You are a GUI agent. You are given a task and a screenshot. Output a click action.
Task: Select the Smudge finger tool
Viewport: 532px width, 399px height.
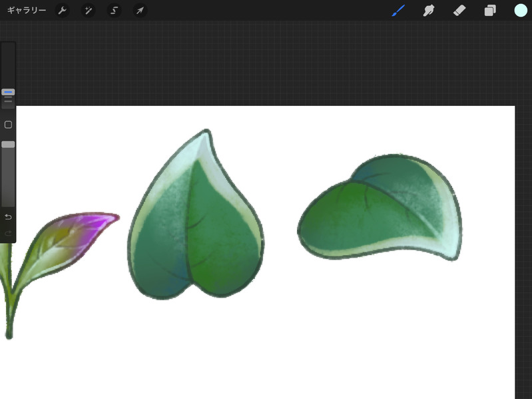point(429,11)
